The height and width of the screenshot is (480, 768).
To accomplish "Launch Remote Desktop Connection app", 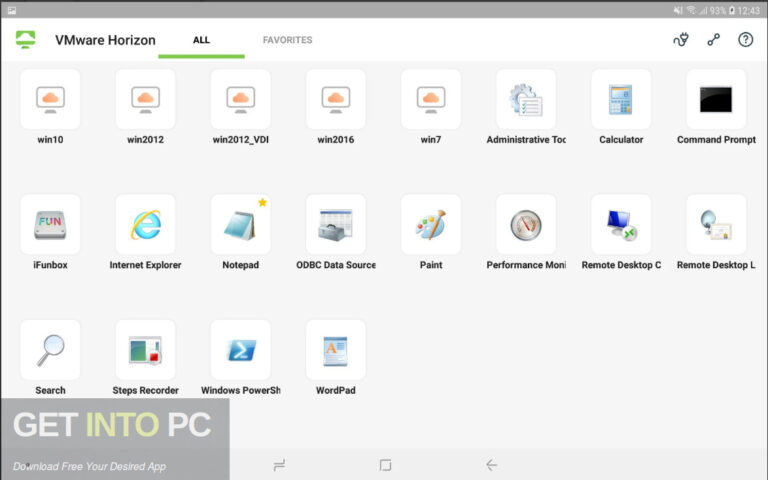I will pos(621,225).
